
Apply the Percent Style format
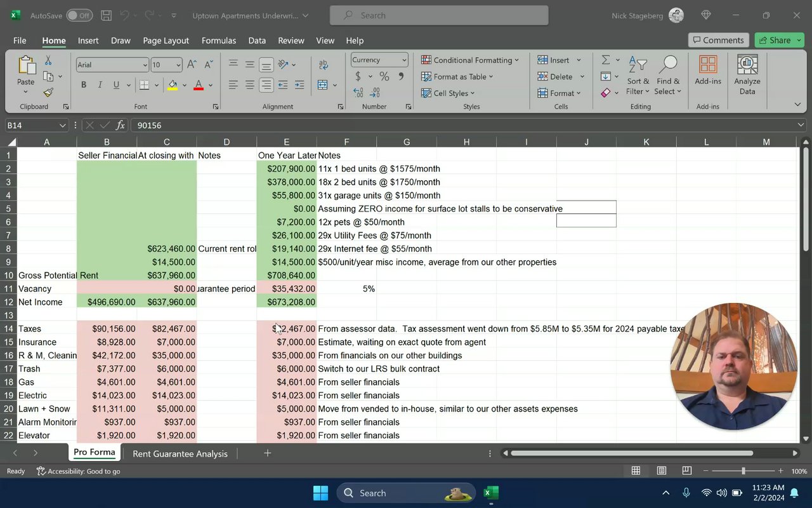click(384, 76)
